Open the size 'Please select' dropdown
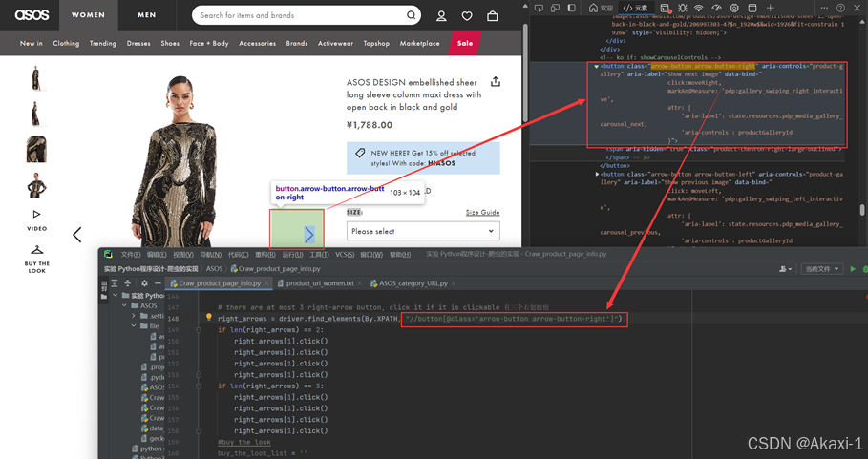 point(423,231)
